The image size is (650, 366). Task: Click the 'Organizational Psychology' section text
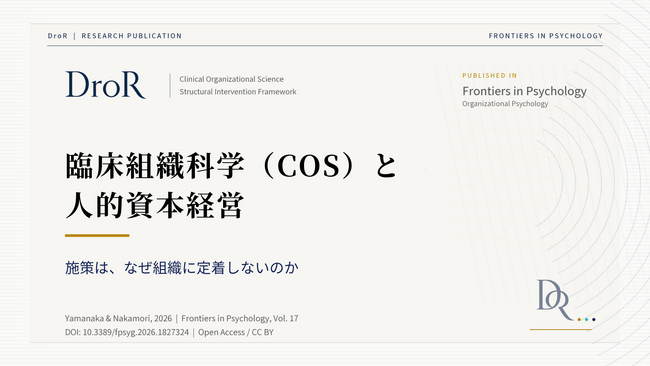[505, 104]
